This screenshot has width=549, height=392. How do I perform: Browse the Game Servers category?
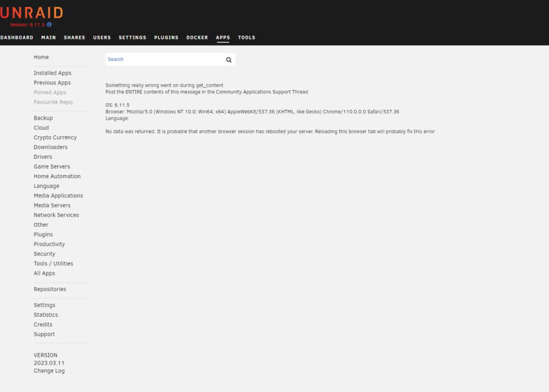52,166
